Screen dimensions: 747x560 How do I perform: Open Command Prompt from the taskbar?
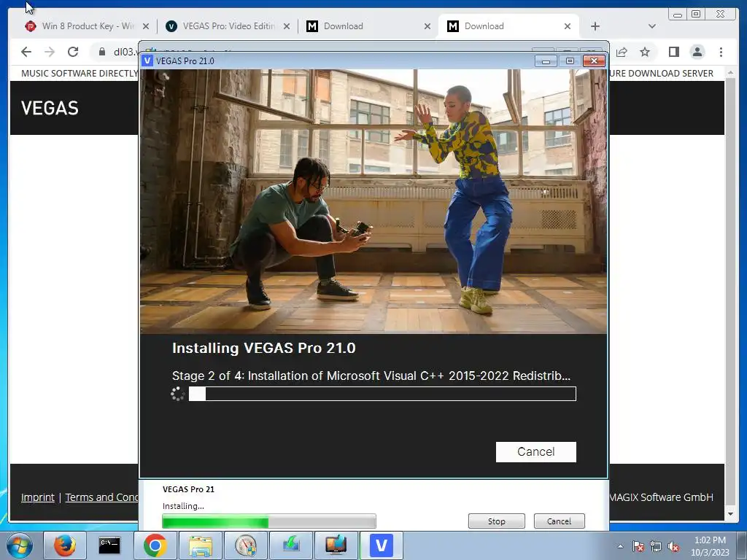pyautogui.click(x=109, y=545)
